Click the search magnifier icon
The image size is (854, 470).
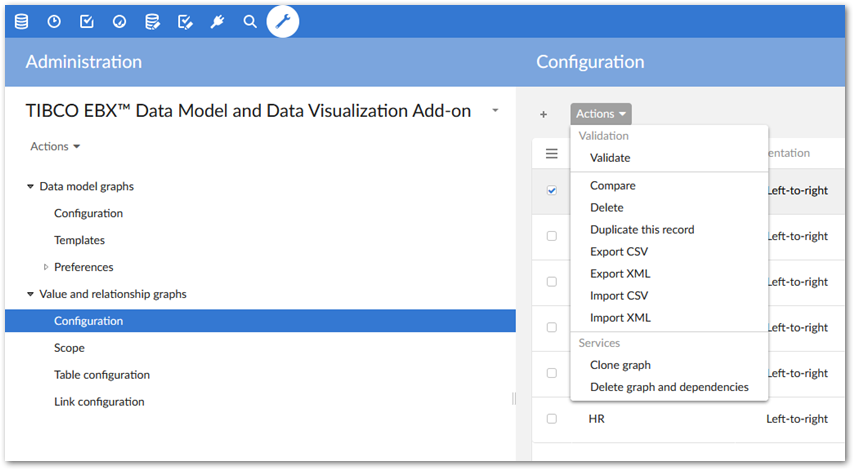click(250, 21)
